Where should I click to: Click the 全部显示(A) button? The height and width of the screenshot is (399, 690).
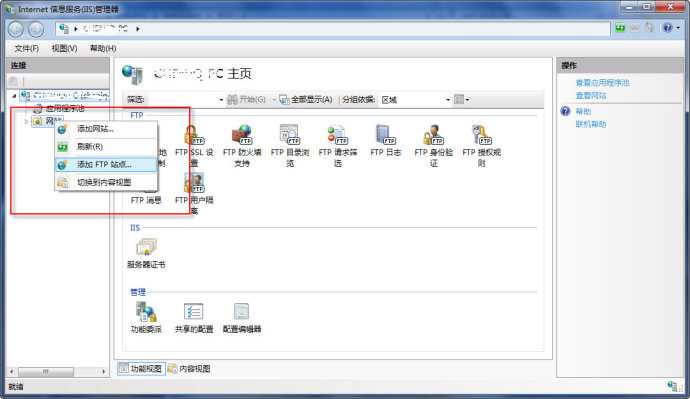tap(306, 100)
